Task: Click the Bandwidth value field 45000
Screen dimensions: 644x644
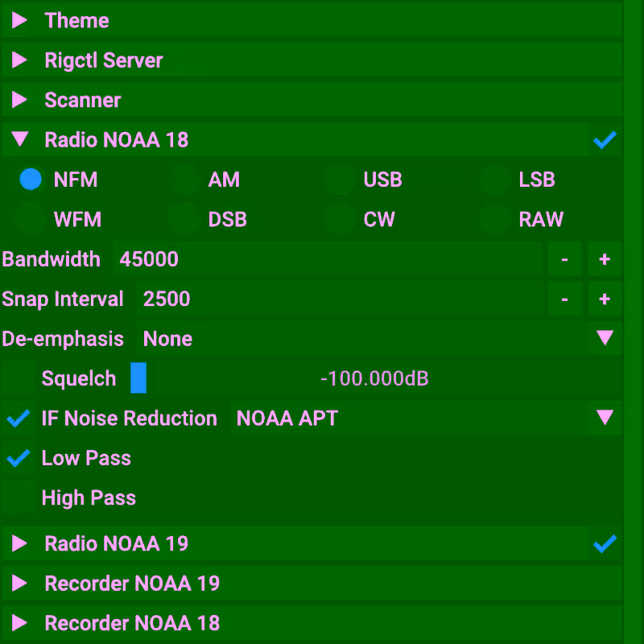Action: pyautogui.click(x=328, y=258)
